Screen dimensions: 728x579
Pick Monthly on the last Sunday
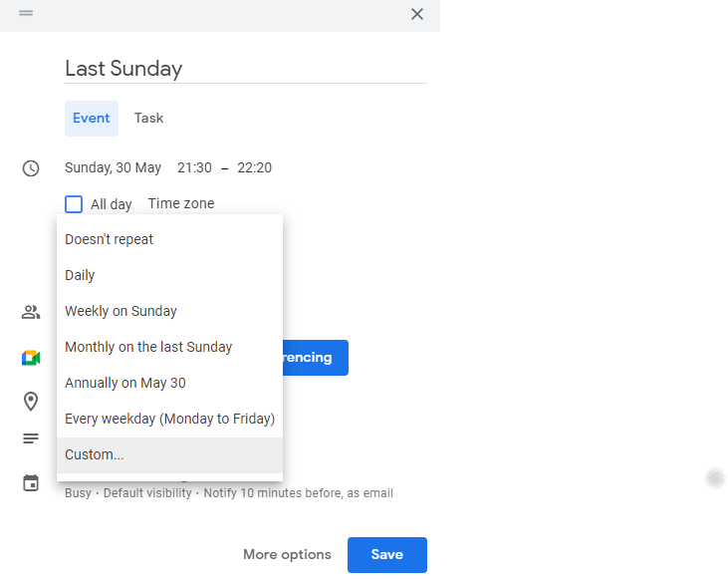[148, 347]
